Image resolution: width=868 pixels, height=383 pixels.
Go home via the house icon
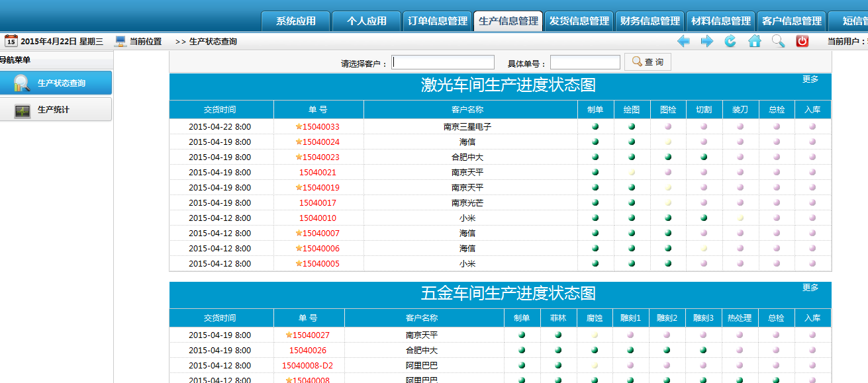coord(753,41)
